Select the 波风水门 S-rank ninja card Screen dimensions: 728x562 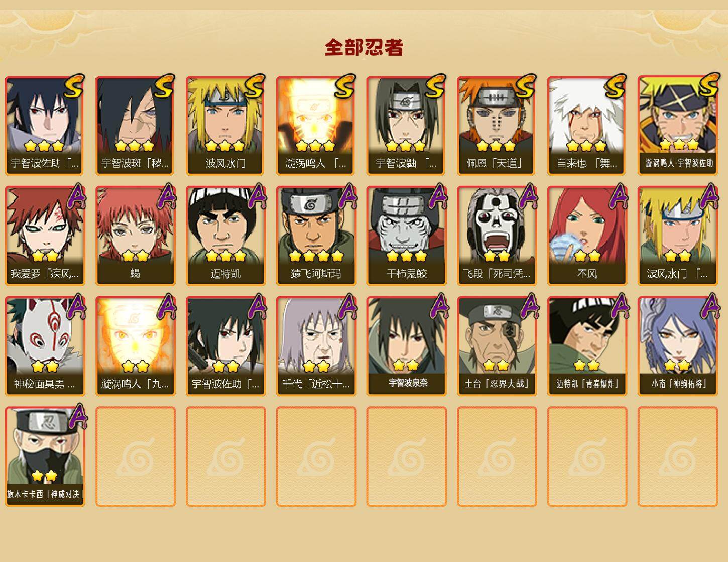pyautogui.click(x=226, y=125)
